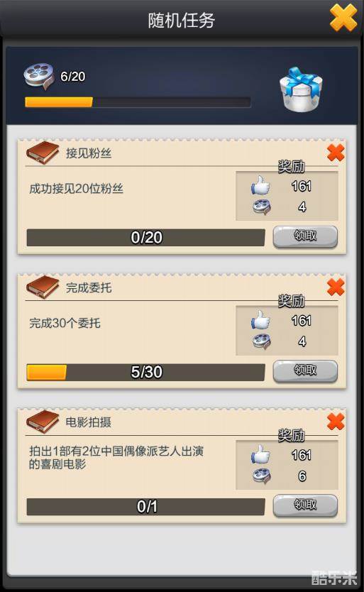Click the 5/30 progress bar
The image size is (364, 592).
tap(145, 372)
